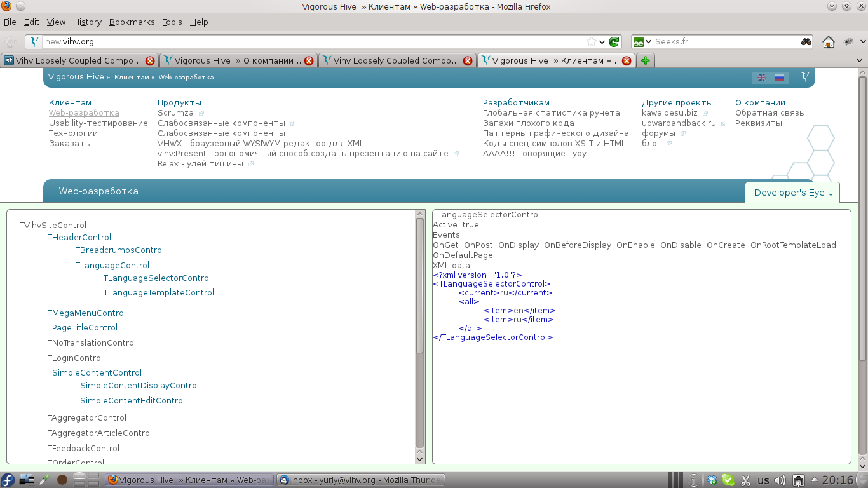Open the address bar history dropdown
Screen dimensions: 868x488
[x=600, y=41]
